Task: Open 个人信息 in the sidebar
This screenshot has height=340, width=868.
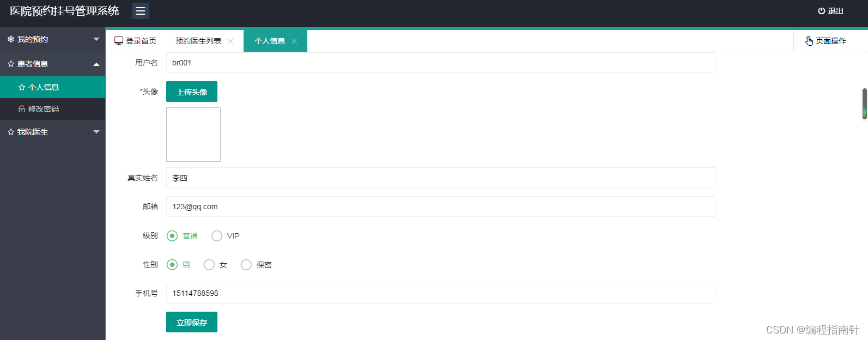Action: pos(53,87)
